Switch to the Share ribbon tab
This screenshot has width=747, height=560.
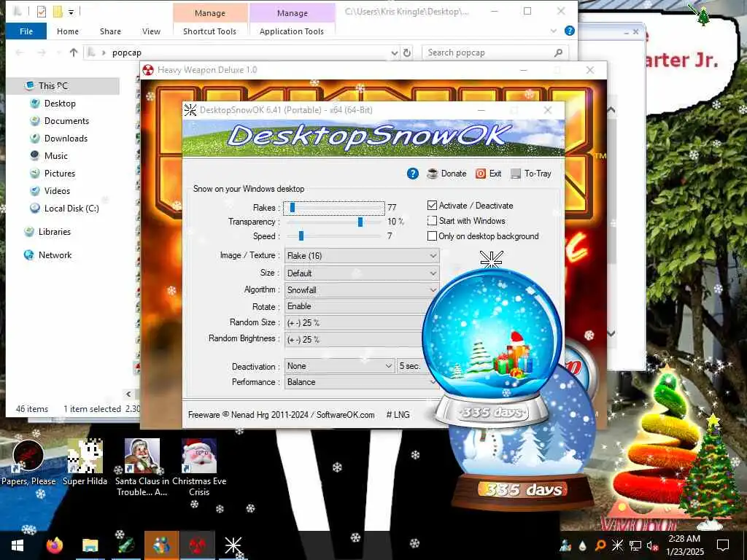pyautogui.click(x=111, y=31)
